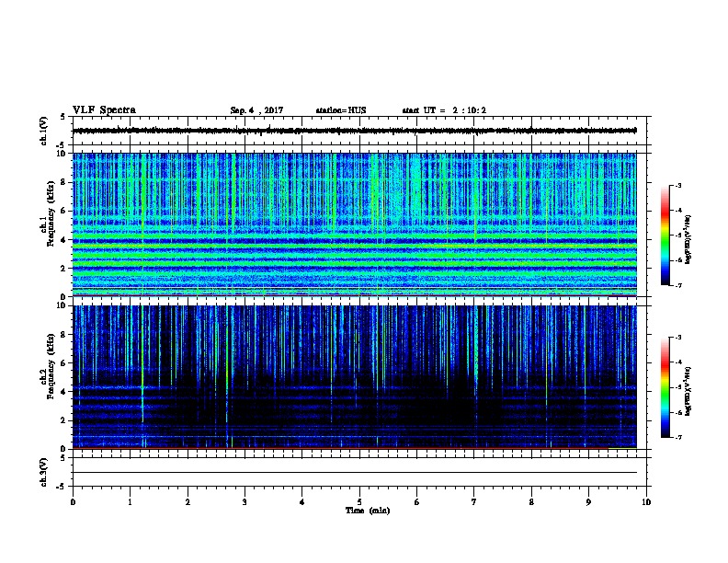This screenshot has width=728, height=563.
Task: Click the "-7" label on lower color scale
Action: [x=677, y=438]
